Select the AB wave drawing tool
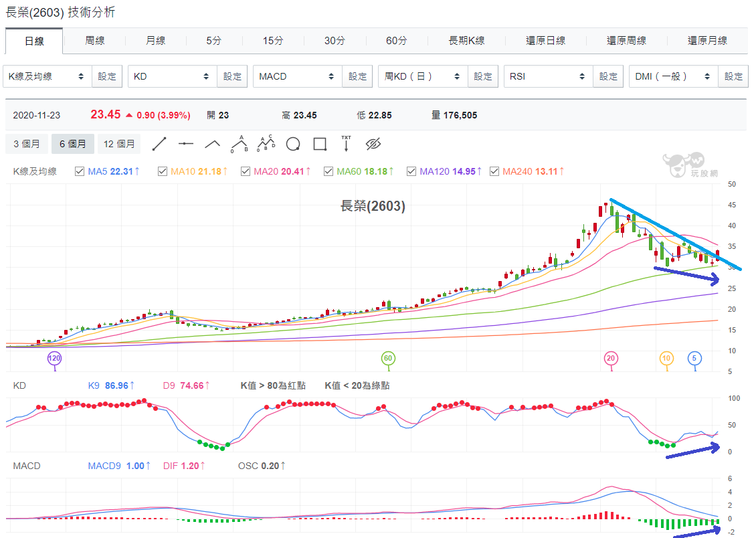Viewport: 756px width, 538px height. click(x=239, y=144)
